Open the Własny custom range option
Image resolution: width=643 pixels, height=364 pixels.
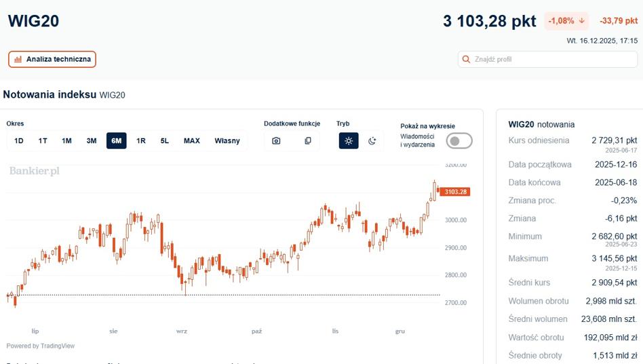click(227, 140)
